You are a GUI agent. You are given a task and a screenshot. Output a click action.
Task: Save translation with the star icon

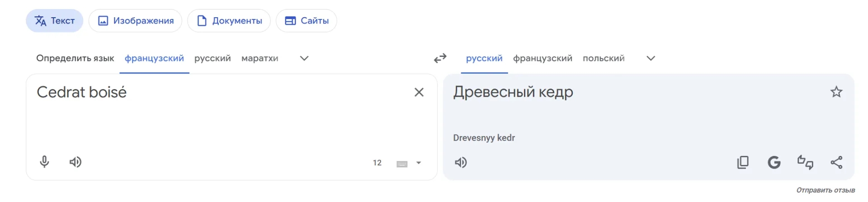(836, 92)
